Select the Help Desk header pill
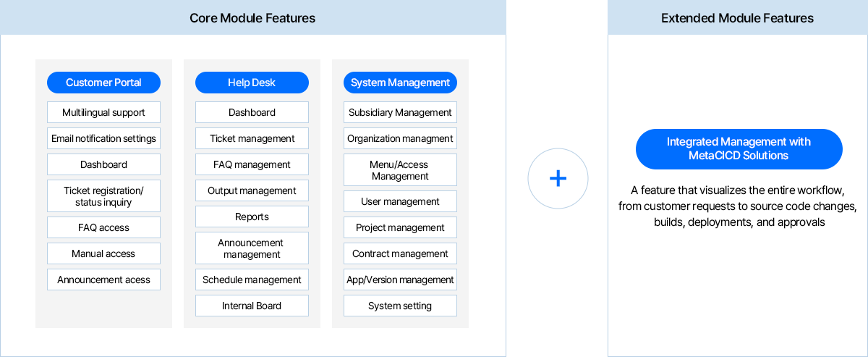Image resolution: width=868 pixels, height=357 pixels. tap(252, 83)
